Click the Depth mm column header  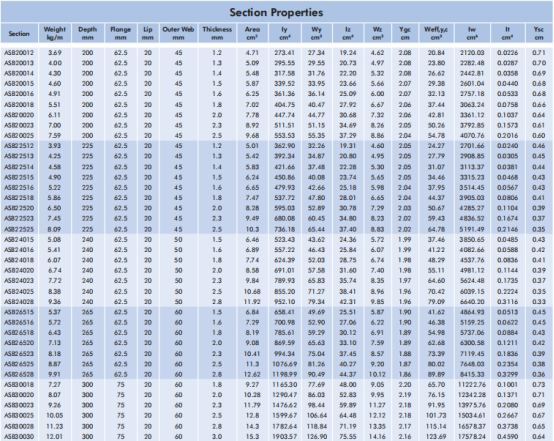pyautogui.click(x=87, y=34)
